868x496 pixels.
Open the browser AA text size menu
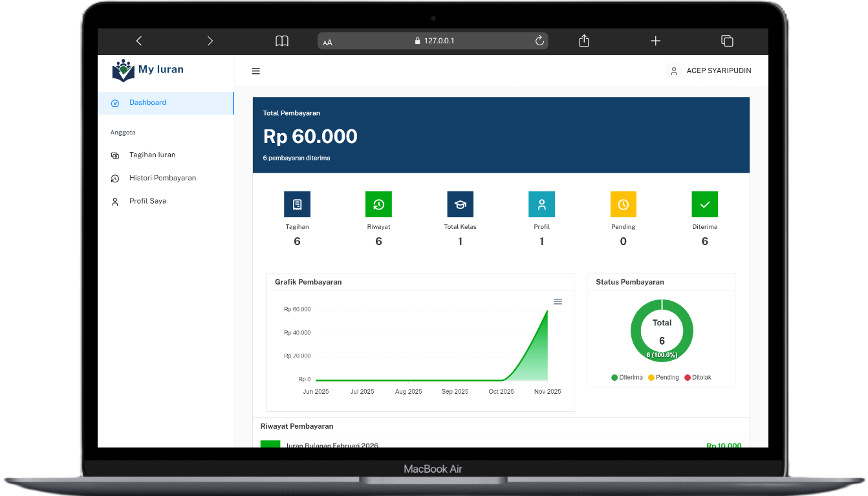click(x=328, y=42)
